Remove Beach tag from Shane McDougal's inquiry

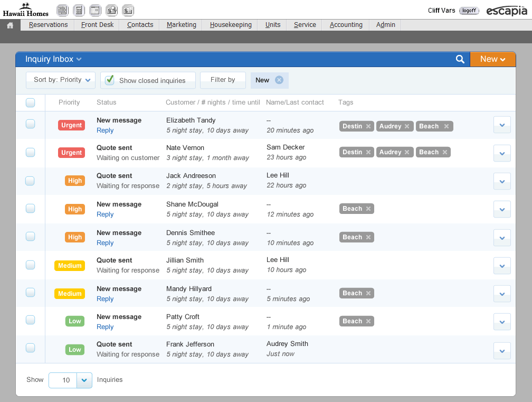pyautogui.click(x=368, y=209)
